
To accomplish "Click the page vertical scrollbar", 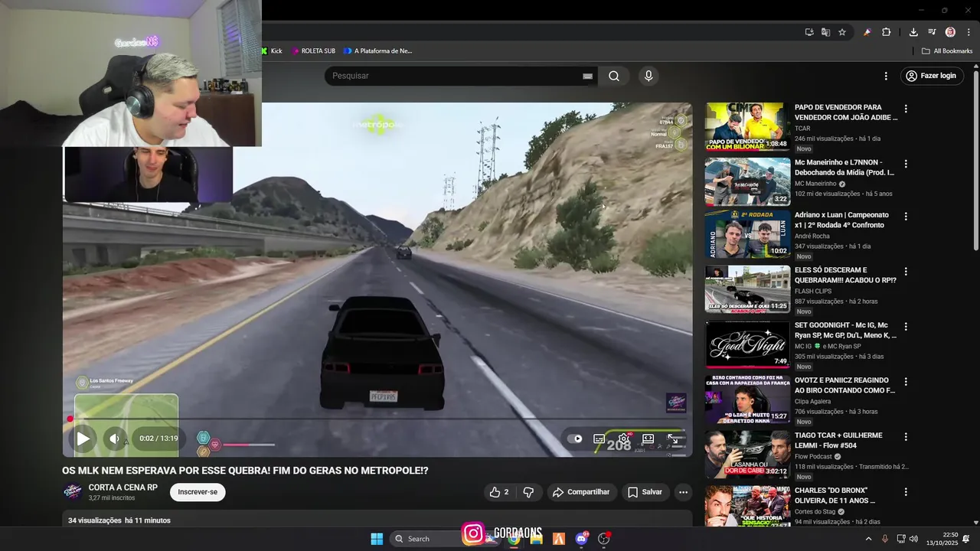I will tap(975, 161).
